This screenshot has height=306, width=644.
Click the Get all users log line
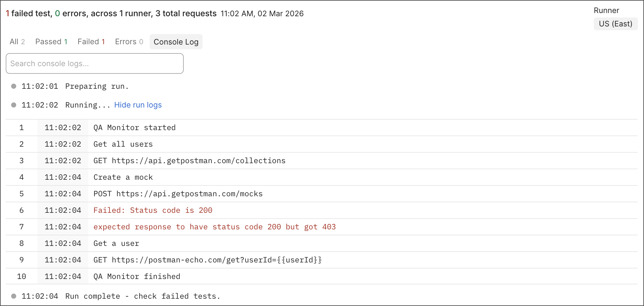123,144
